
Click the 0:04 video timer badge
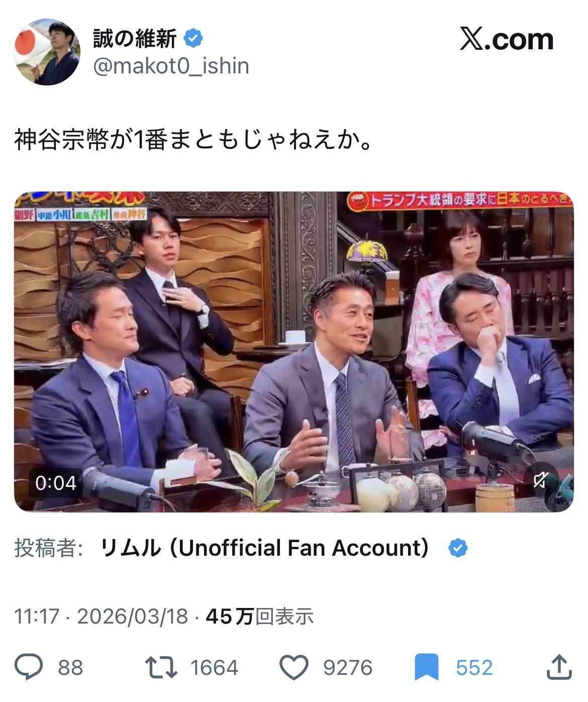[55, 483]
